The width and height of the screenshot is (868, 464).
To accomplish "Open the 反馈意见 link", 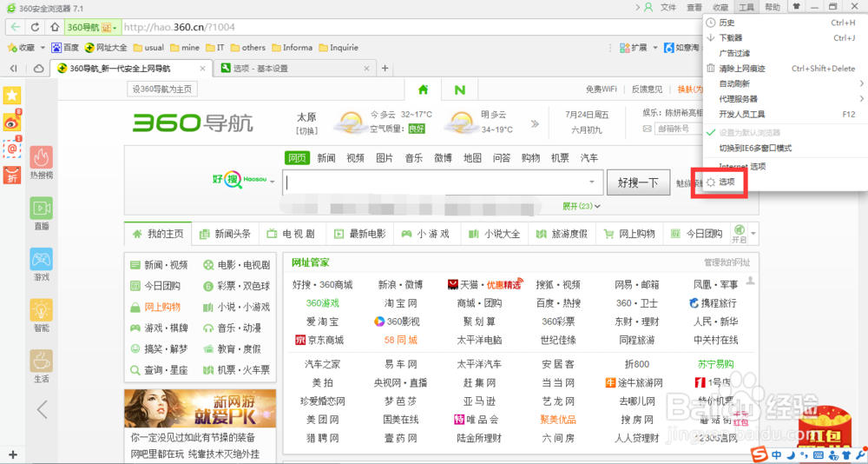I will point(648,89).
